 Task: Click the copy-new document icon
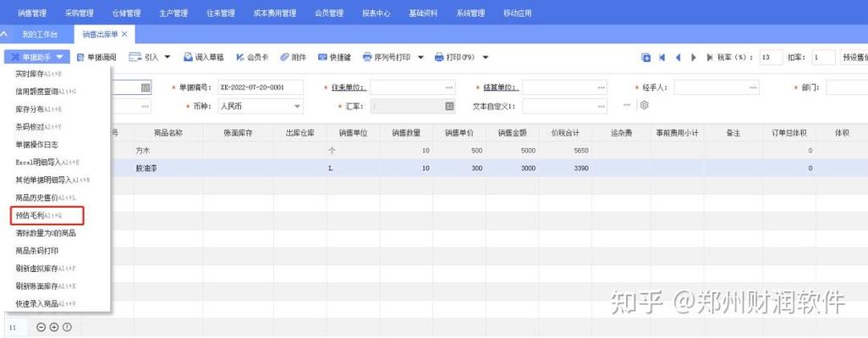[x=646, y=58]
